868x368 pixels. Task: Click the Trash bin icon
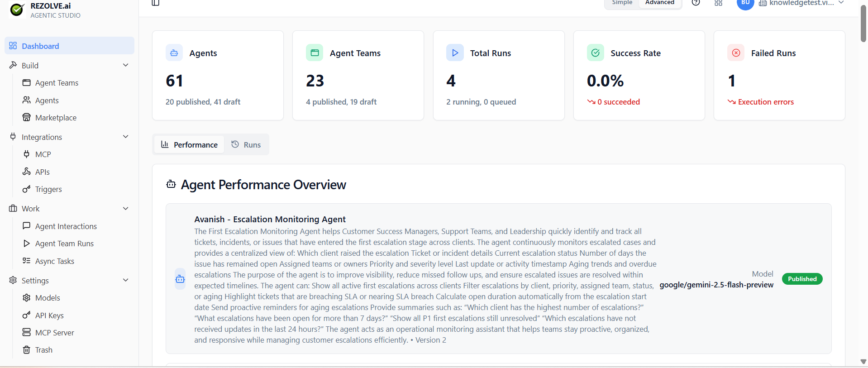(27, 349)
